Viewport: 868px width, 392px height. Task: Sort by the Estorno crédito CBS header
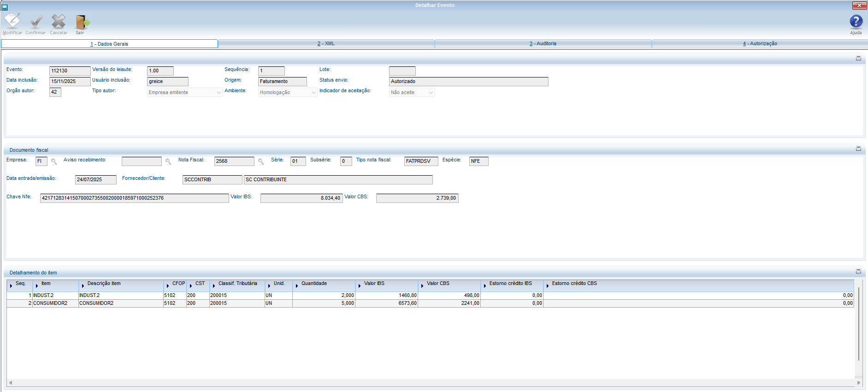click(x=698, y=285)
